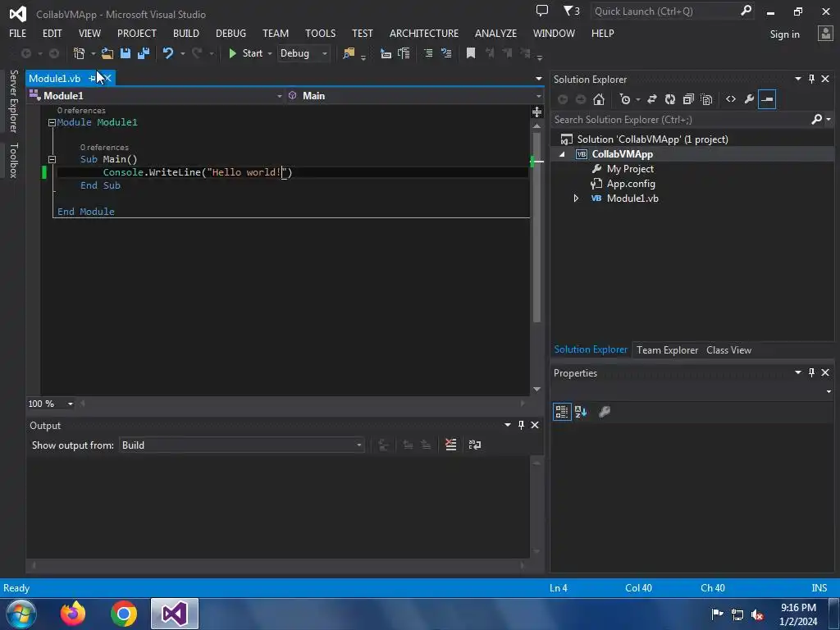The image size is (840, 630).
Task: Toggle auto-hide pin on the Output panel
Action: point(521,425)
